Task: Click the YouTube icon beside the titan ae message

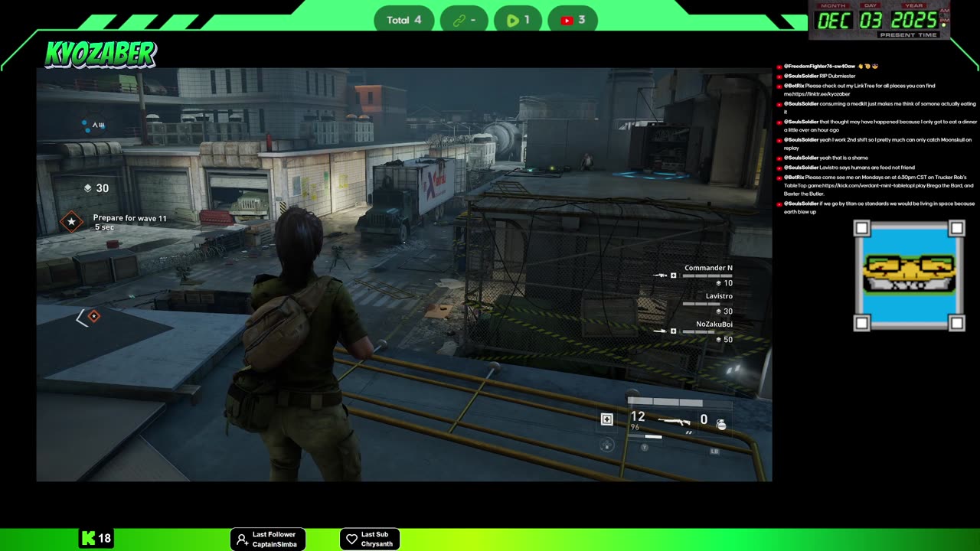Action: (x=779, y=204)
